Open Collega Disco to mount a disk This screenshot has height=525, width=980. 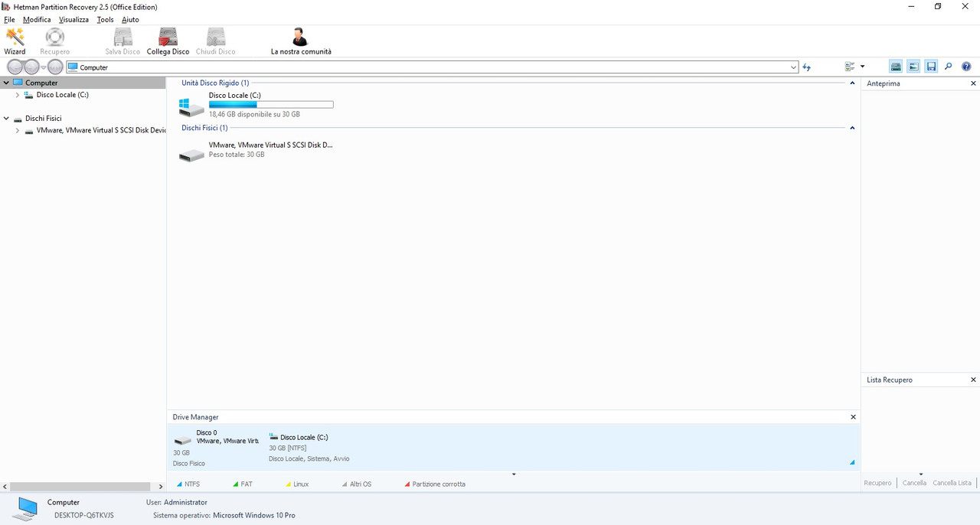[168, 41]
